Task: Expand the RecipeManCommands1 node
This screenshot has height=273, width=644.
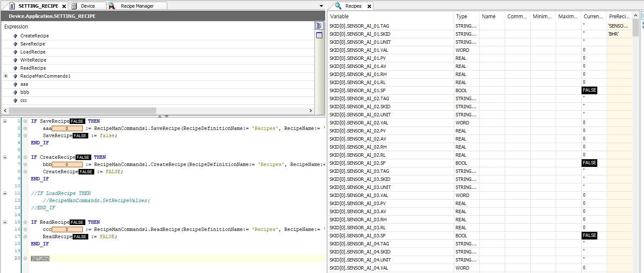Action: click(6, 76)
